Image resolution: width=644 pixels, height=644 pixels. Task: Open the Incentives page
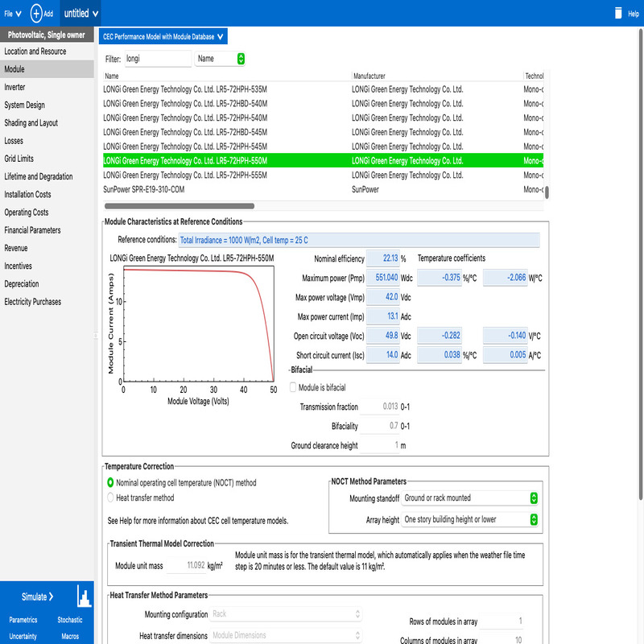(x=47, y=266)
